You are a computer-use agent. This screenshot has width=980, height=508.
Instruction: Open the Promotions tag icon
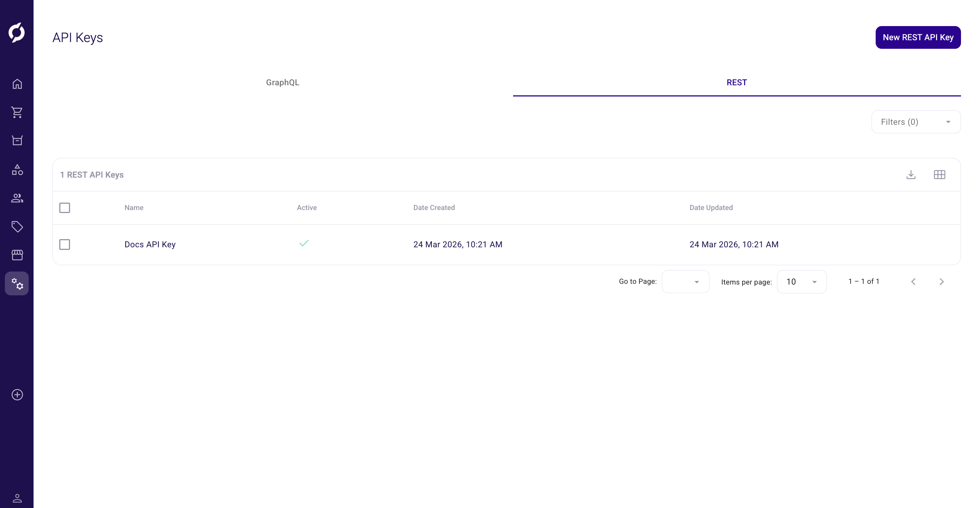(x=17, y=226)
